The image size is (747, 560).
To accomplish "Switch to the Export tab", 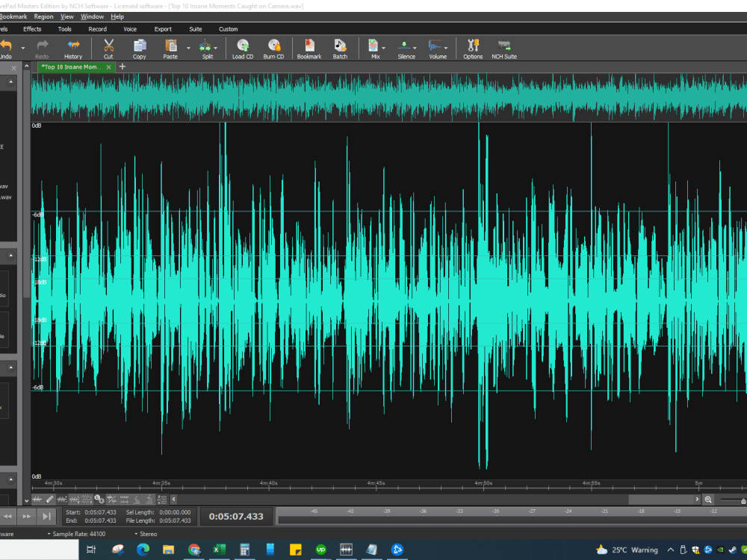I will [x=163, y=29].
